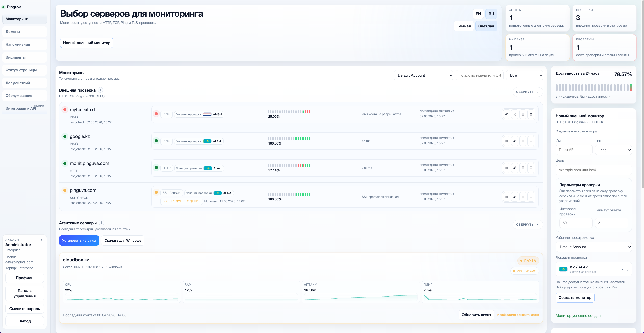Open Инциденты in the sidebar

[x=24, y=57]
